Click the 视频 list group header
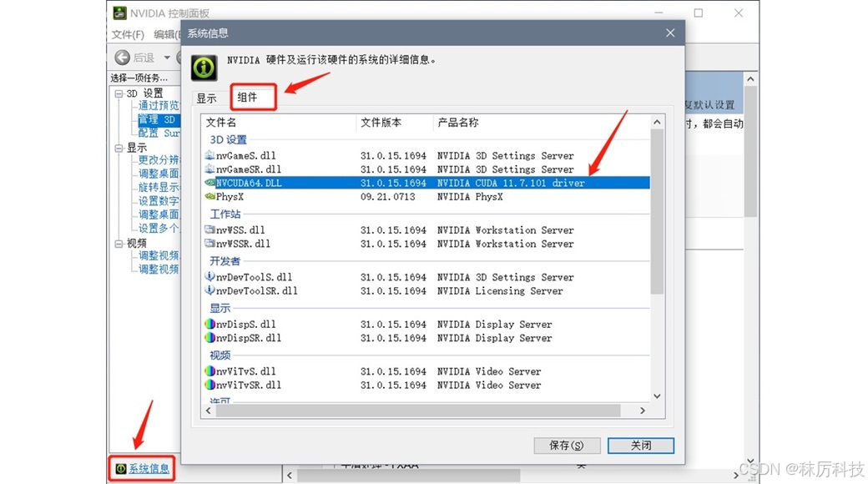868x484 pixels. [220, 355]
